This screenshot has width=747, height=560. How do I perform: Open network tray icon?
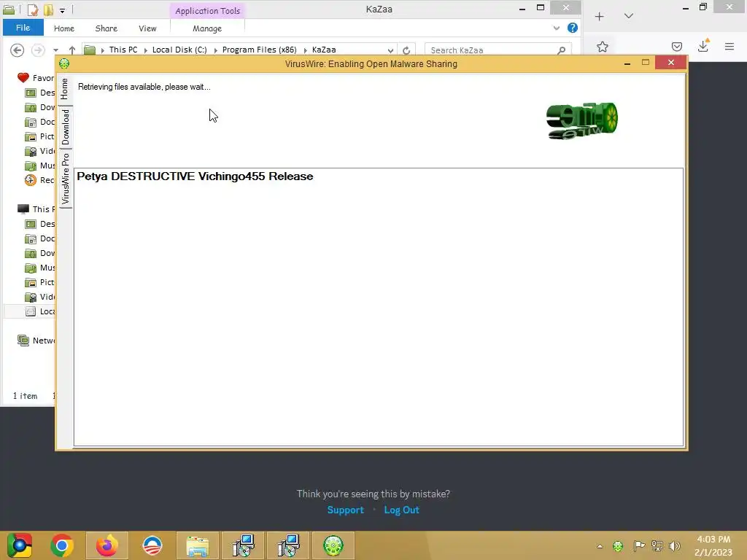point(657,545)
